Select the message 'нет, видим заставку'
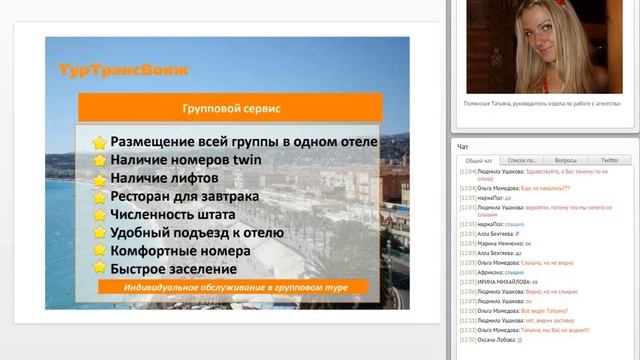This screenshot has width=640, height=360. point(517,321)
